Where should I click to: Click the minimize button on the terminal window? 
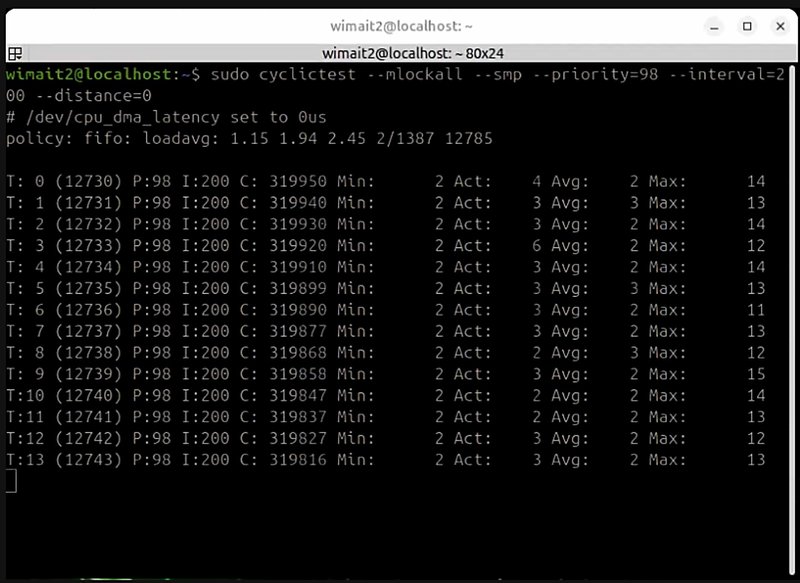click(x=712, y=26)
